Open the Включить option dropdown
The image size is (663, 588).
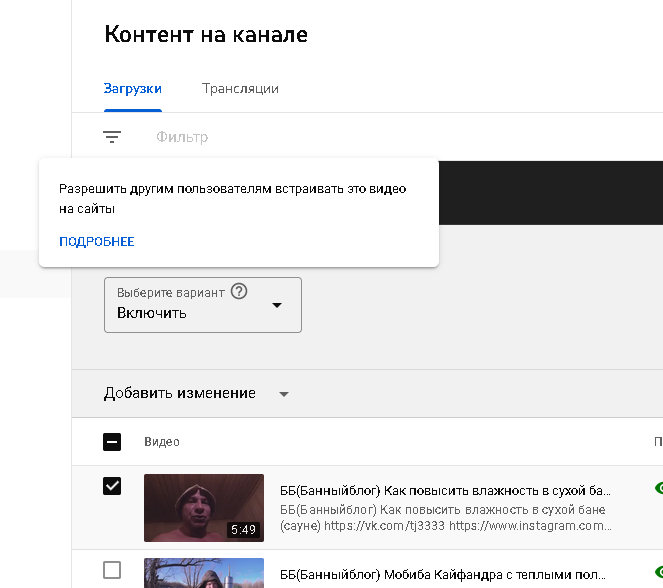click(x=202, y=305)
